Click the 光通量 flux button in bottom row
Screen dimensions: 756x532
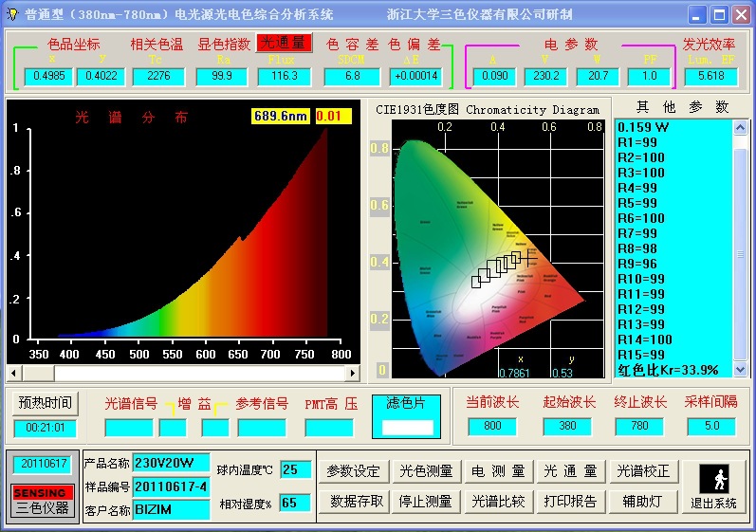pos(571,470)
